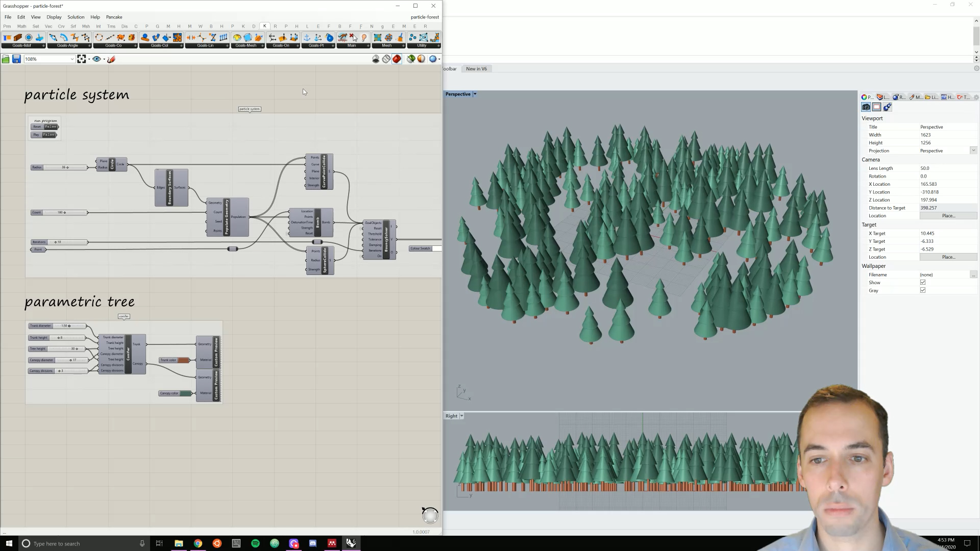Expand the Perspective viewport menu arrow
The width and height of the screenshot is (980, 551).
(x=475, y=94)
